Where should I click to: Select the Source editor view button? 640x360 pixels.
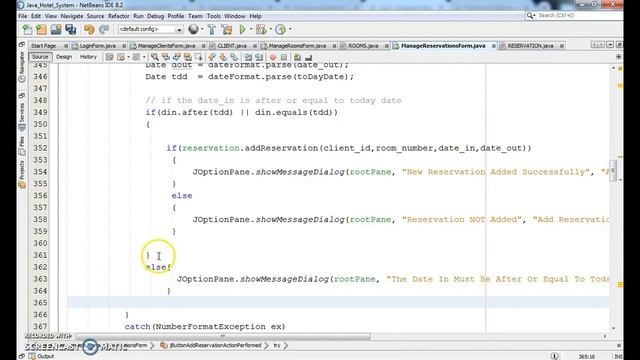pyautogui.click(x=40, y=57)
